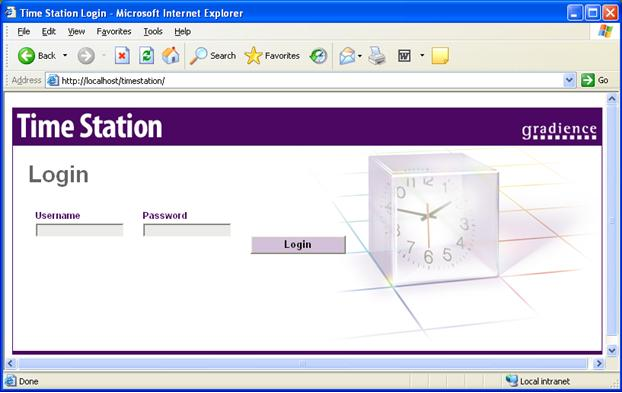Open the Search pane magnifier icon
Image resolution: width=622 pixels, height=393 pixels.
198,56
